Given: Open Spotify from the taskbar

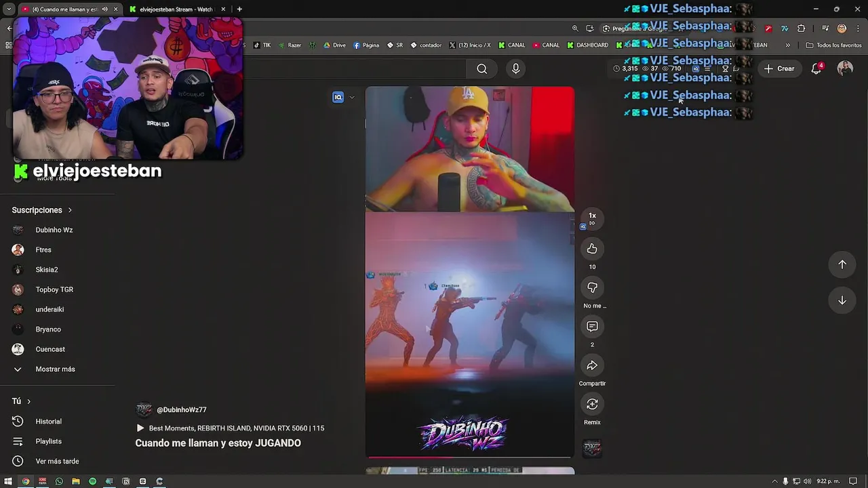Looking at the screenshot, I should (93, 481).
